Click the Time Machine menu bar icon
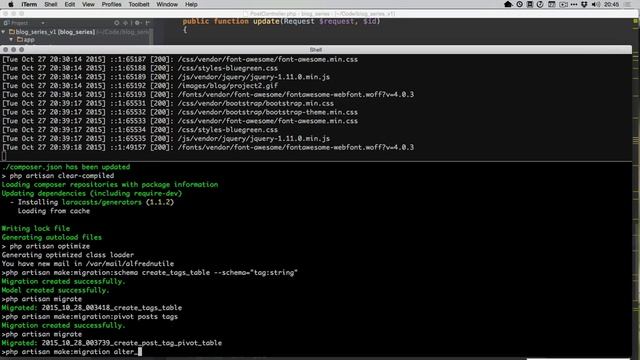The image size is (640, 360). 540,4
